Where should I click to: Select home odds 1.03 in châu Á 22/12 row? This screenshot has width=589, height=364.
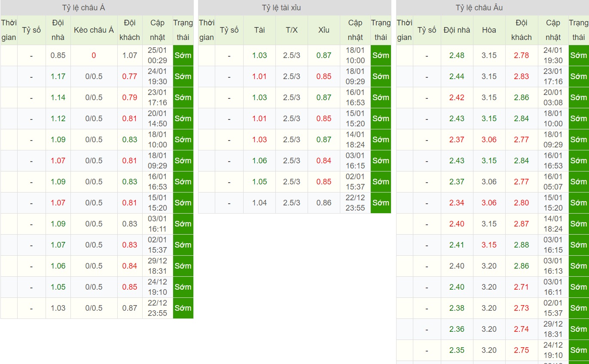click(58, 308)
